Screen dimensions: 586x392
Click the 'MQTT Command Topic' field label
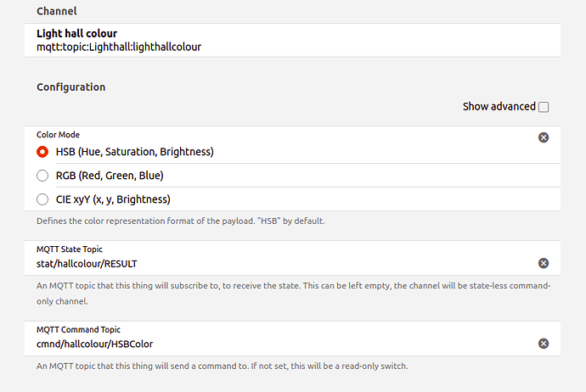click(78, 330)
